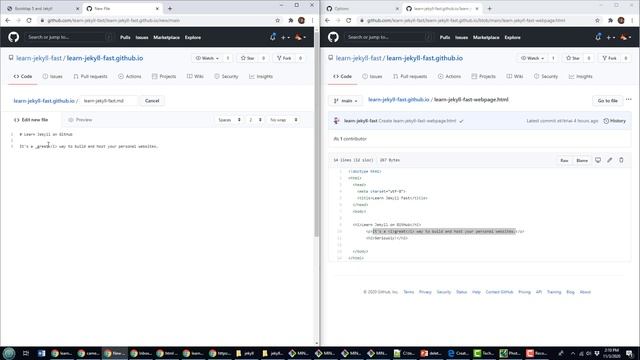Select Edit new file tab
Viewport: 640px width, 360px height.
(x=31, y=120)
